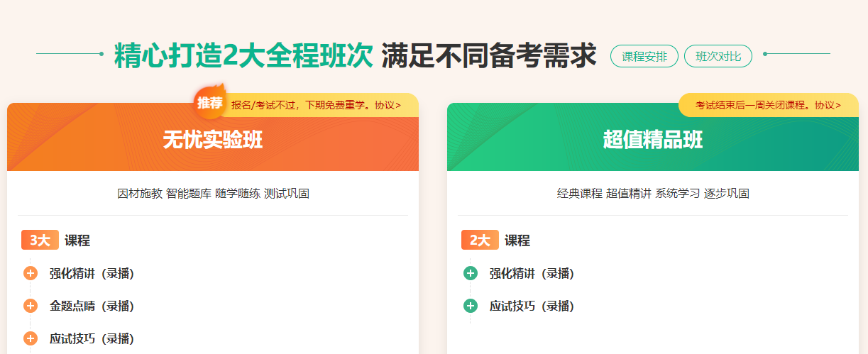This screenshot has height=354, width=868.
Task: Expand 金题点睛（录播） course item
Action: [92, 306]
